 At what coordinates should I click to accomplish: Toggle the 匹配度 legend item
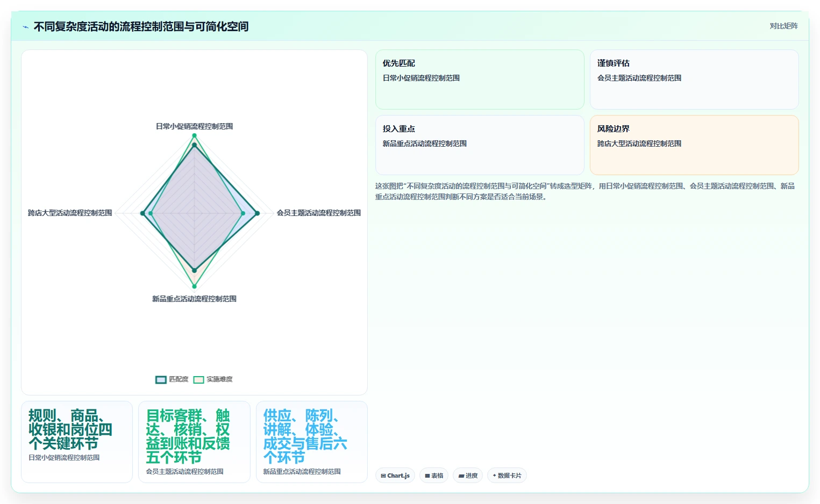[x=172, y=379]
